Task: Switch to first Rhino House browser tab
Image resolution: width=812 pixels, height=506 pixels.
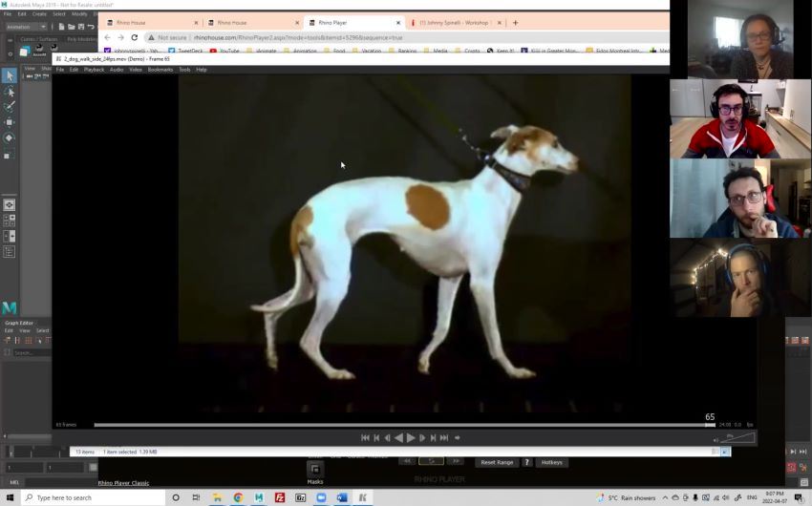Action: coord(150,23)
